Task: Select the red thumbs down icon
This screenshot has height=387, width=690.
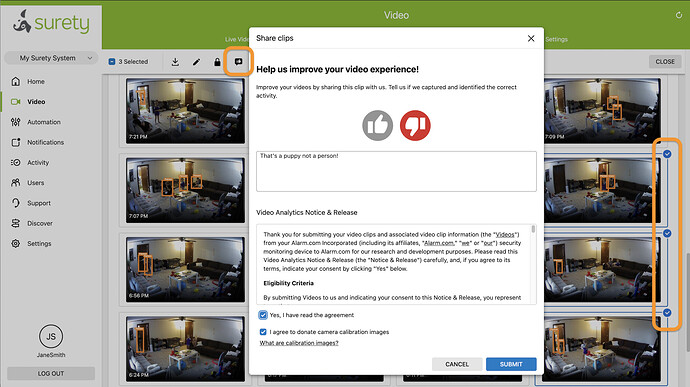Action: click(415, 125)
